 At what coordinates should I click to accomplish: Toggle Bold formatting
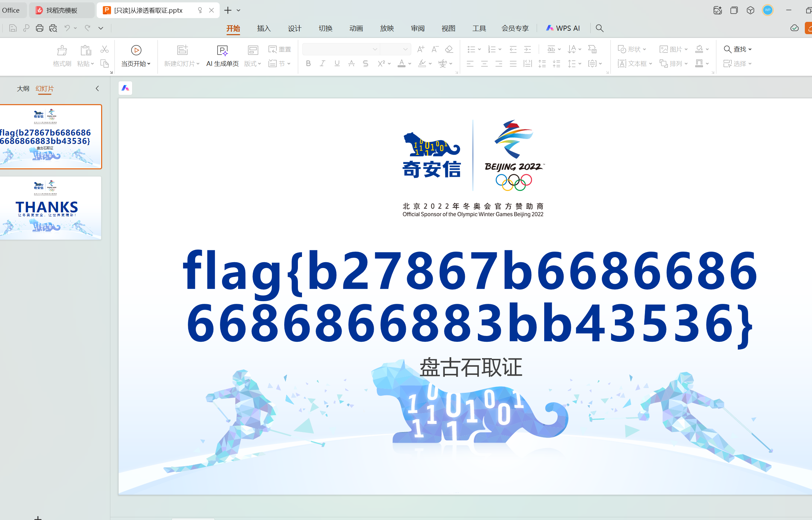pyautogui.click(x=308, y=64)
